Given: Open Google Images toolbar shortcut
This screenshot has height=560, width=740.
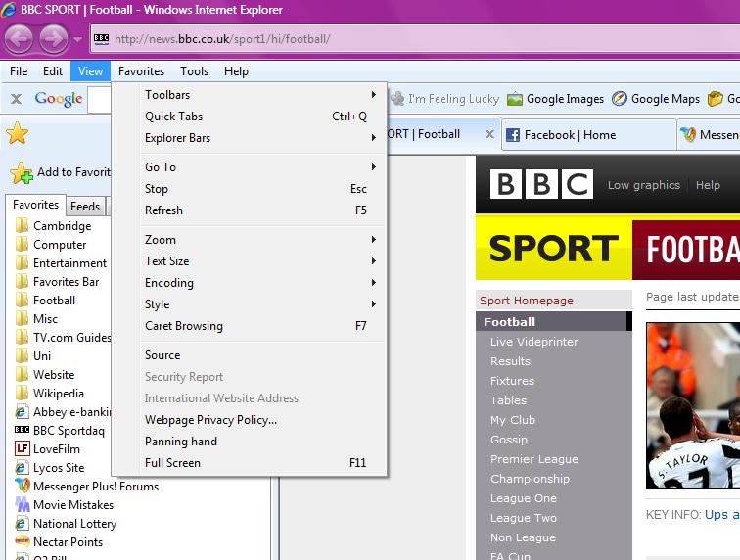Looking at the screenshot, I should pos(554,99).
